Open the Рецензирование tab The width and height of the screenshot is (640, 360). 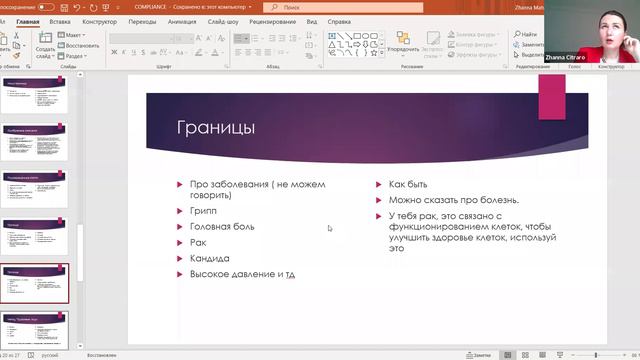coord(273,22)
